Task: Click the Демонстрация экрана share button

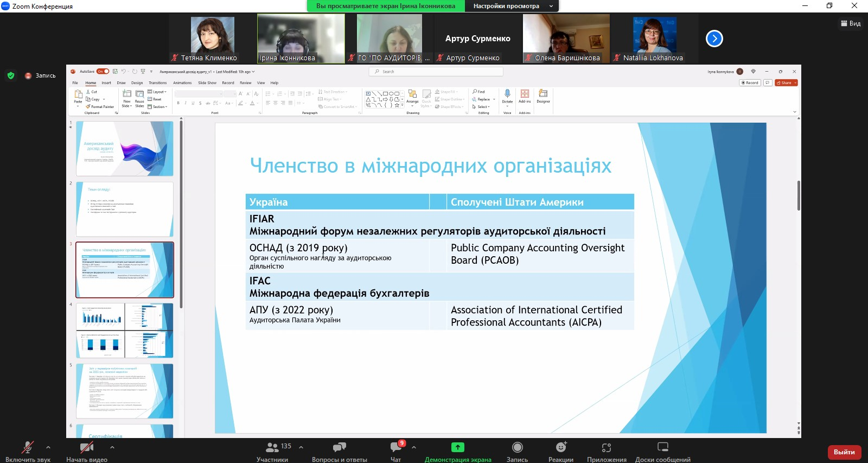Action: click(458, 451)
